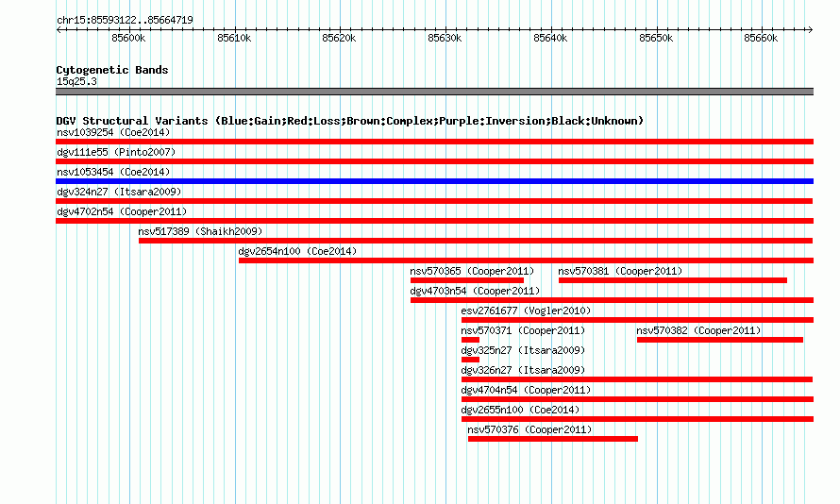Select the 15q25.3 band label

76,81
